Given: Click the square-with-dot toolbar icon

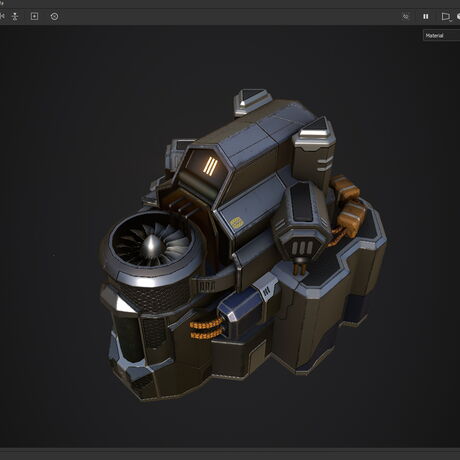Looking at the screenshot, I should tap(34, 16).
